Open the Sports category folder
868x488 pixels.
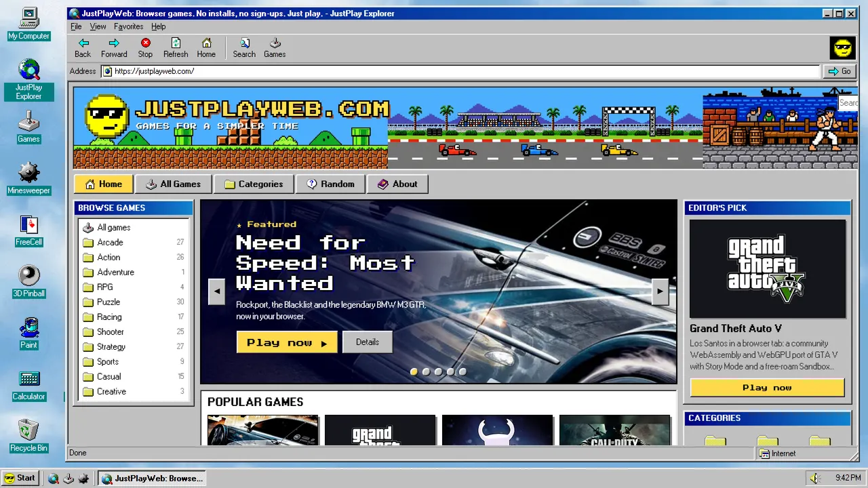click(x=134, y=362)
